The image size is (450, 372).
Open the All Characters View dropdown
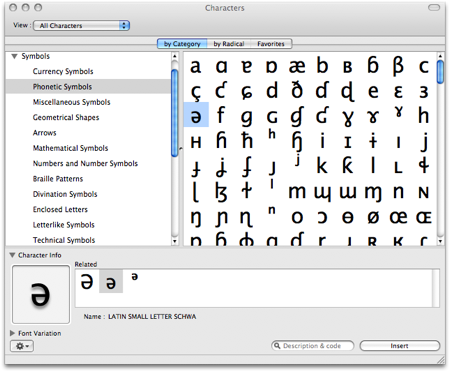[81, 26]
